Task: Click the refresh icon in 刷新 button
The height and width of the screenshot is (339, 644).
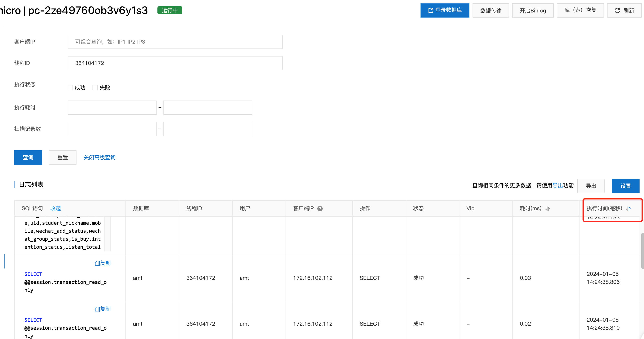Action: coord(617,10)
